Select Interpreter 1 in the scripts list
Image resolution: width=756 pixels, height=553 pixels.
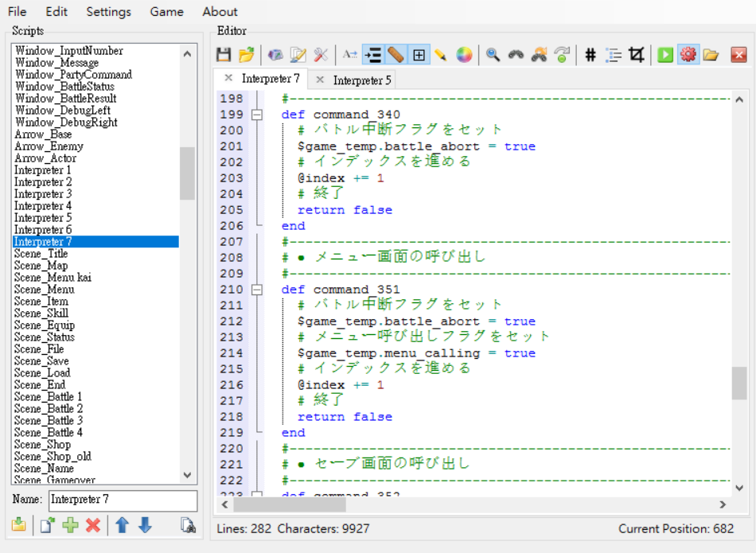pos(95,170)
